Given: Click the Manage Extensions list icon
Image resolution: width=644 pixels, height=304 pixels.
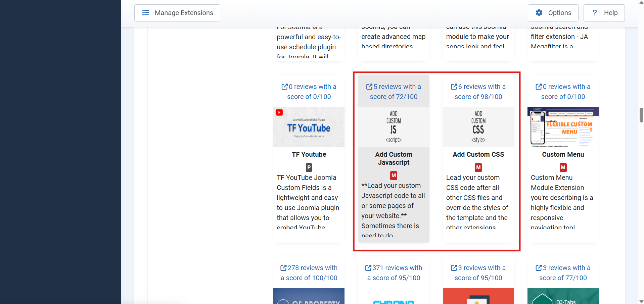Looking at the screenshot, I should pyautogui.click(x=145, y=13).
